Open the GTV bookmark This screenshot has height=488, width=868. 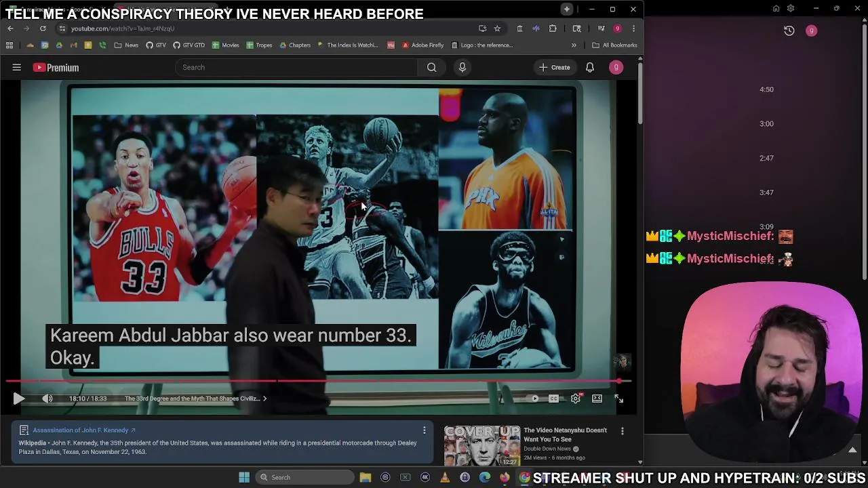(x=156, y=45)
